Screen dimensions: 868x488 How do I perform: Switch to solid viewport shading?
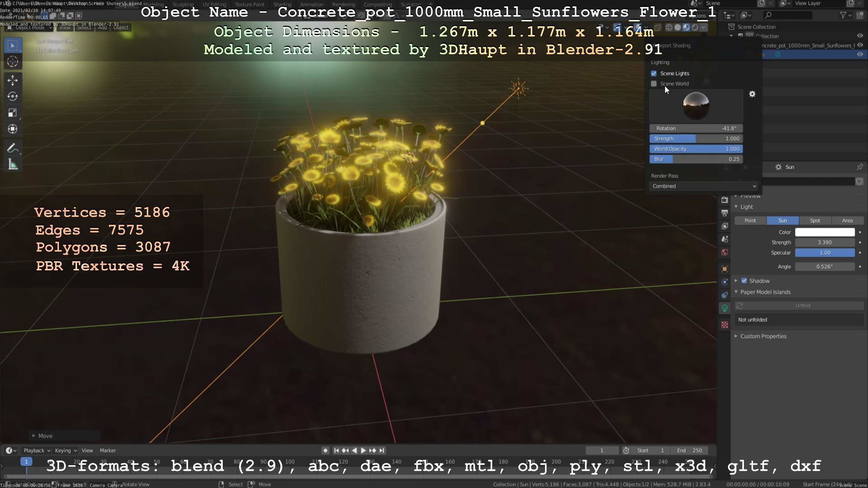[678, 27]
